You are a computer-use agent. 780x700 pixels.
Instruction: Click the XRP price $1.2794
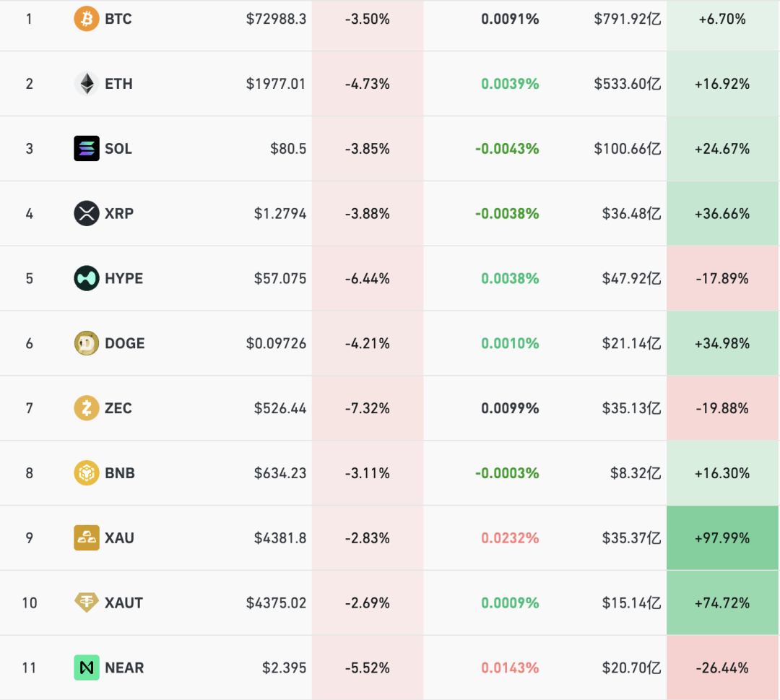point(280,213)
